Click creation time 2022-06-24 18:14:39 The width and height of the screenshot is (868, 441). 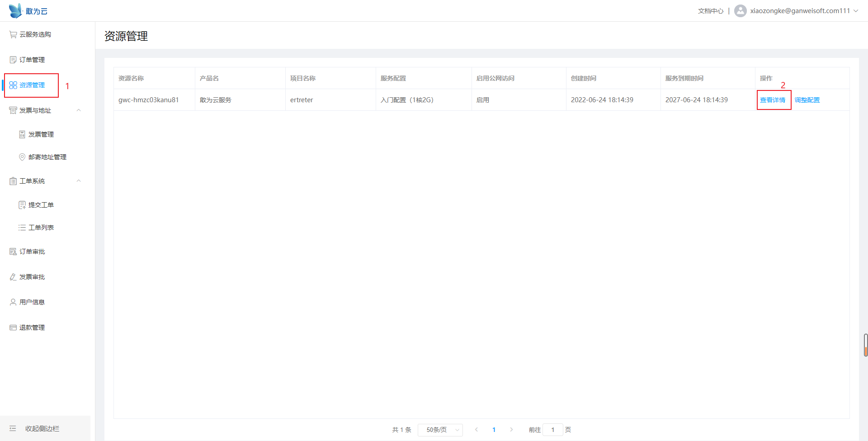point(602,100)
